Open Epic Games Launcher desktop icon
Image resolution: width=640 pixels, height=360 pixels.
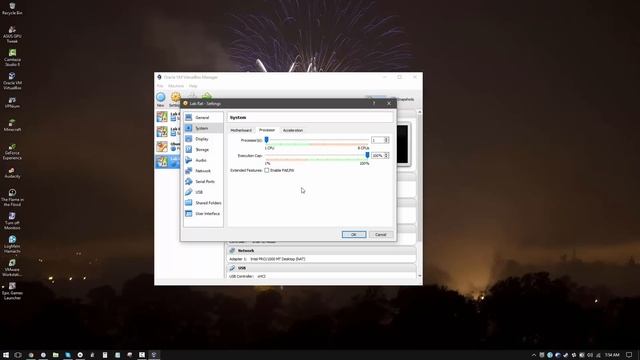coord(12,291)
